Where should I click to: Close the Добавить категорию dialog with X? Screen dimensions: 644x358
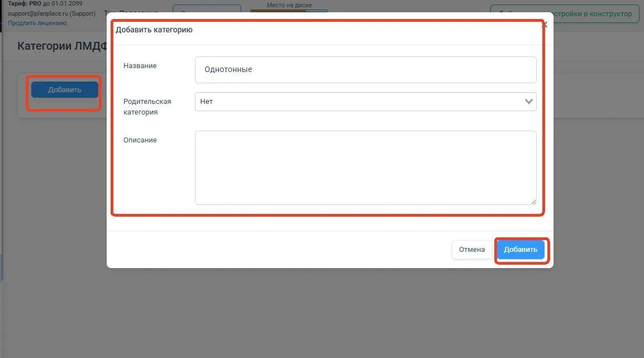(545, 25)
